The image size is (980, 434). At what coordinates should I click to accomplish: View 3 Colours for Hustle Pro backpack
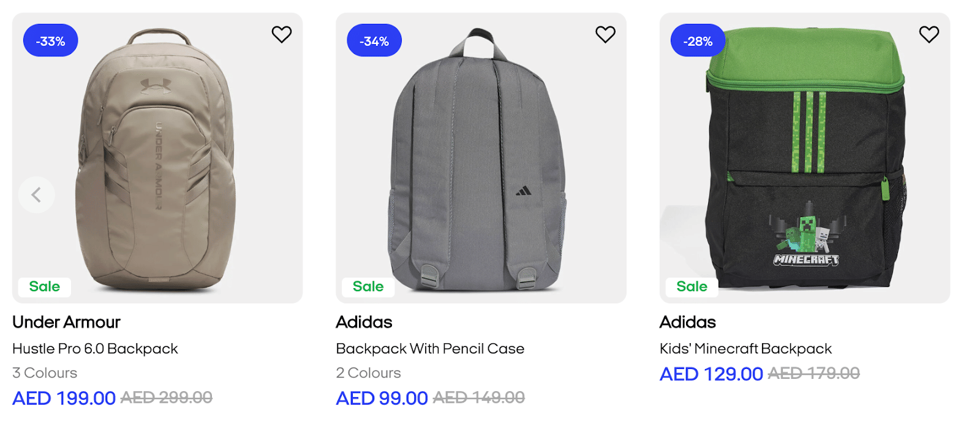tap(45, 373)
